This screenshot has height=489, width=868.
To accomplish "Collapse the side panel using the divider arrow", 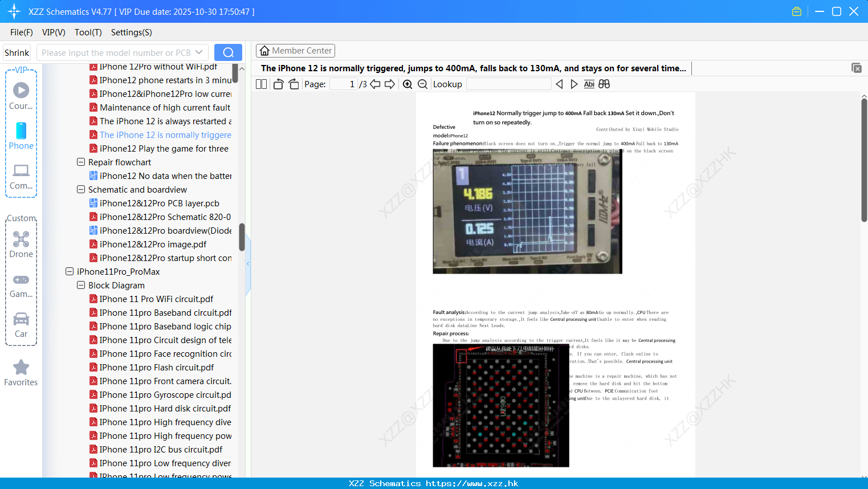I will tap(248, 264).
